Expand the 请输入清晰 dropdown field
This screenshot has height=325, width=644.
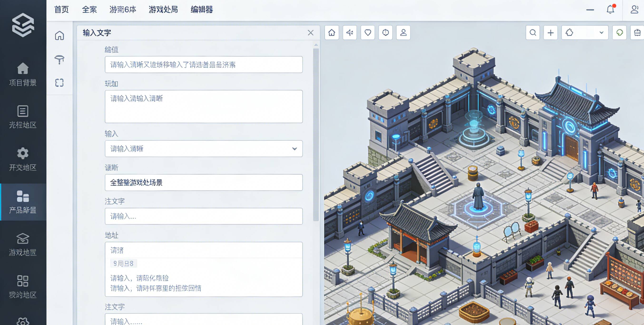point(203,149)
